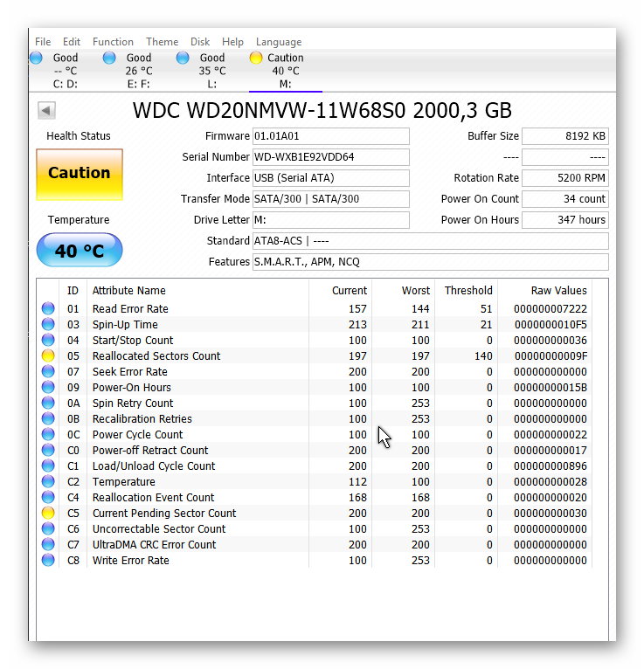Click the Transfer Mode field
This screenshot has width=644, height=669.
pyautogui.click(x=331, y=199)
